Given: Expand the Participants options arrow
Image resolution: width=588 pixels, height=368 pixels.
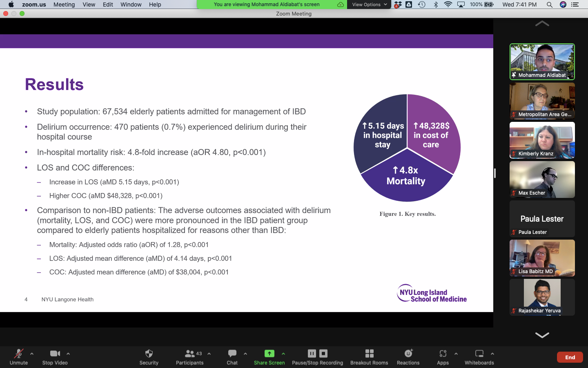Looking at the screenshot, I should (x=209, y=354).
